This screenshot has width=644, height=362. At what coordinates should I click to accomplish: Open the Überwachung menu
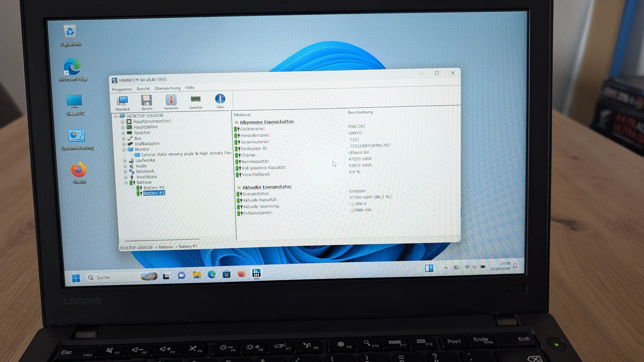168,88
